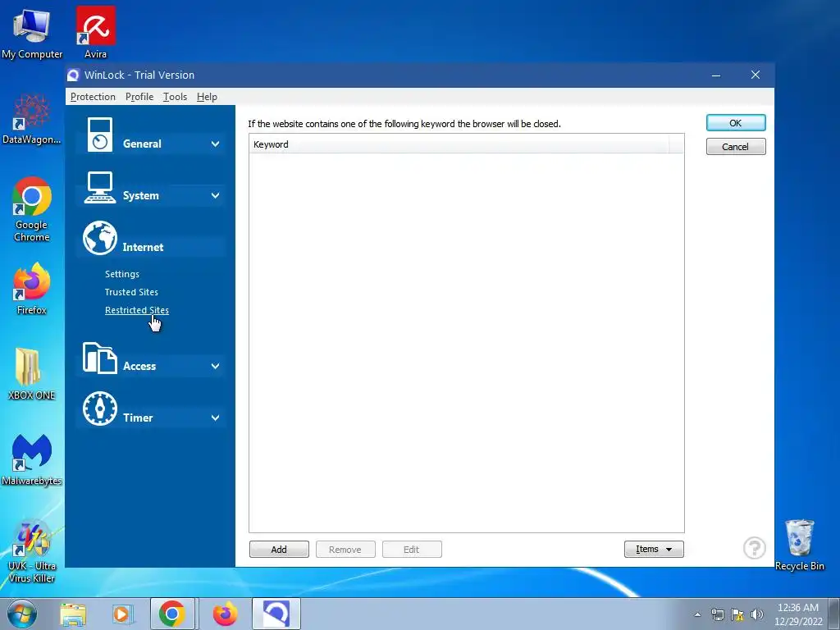Open Restricted Sites in the sidebar
This screenshot has width=840, height=630.
137,310
